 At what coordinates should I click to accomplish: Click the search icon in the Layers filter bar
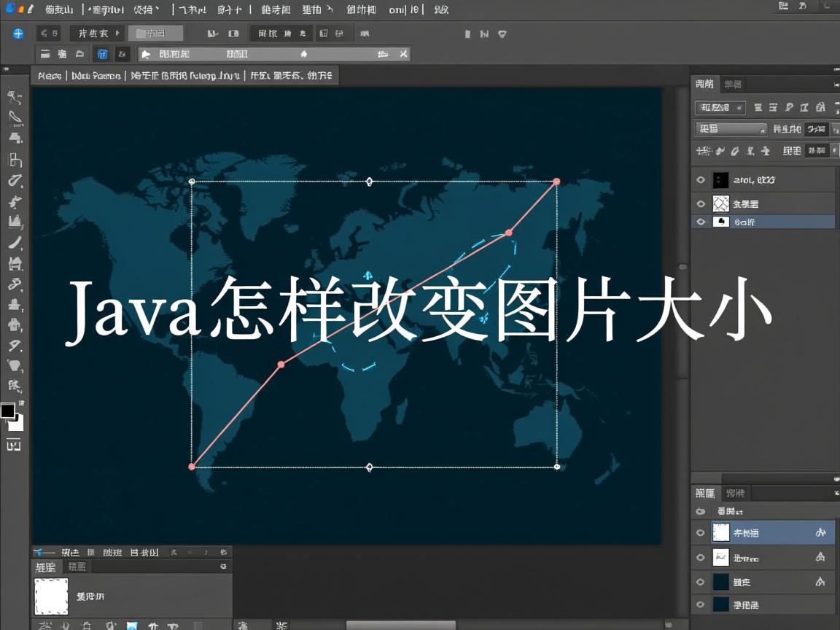(x=788, y=108)
